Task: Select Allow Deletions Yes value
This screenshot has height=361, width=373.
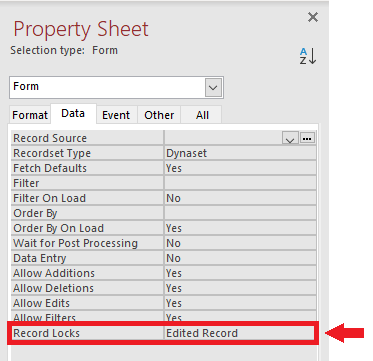Action: pyautogui.click(x=240, y=288)
